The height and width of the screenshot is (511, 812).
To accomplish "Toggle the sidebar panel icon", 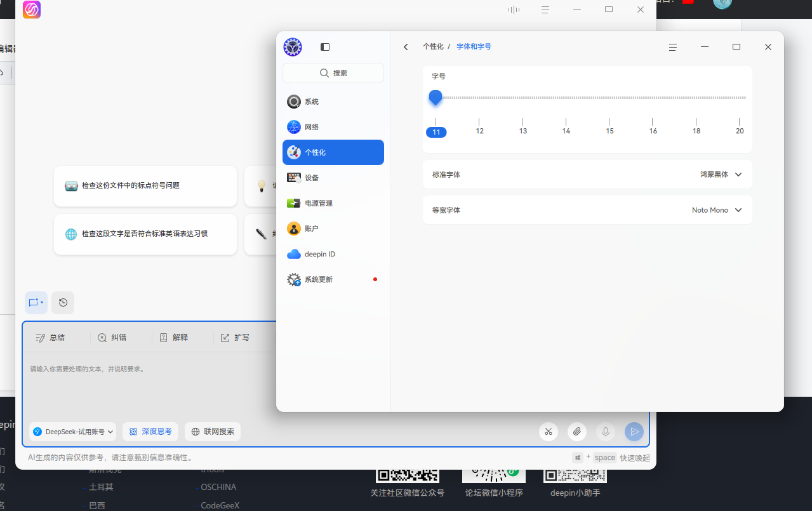I will (325, 47).
